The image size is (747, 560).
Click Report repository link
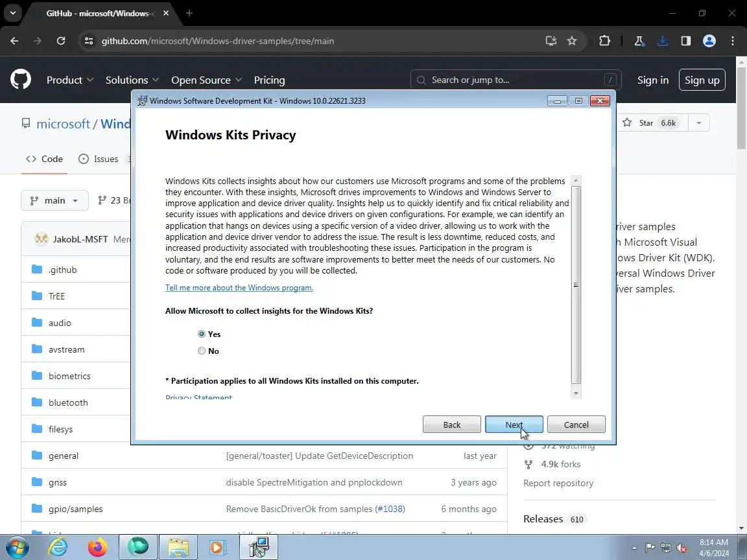[558, 483]
